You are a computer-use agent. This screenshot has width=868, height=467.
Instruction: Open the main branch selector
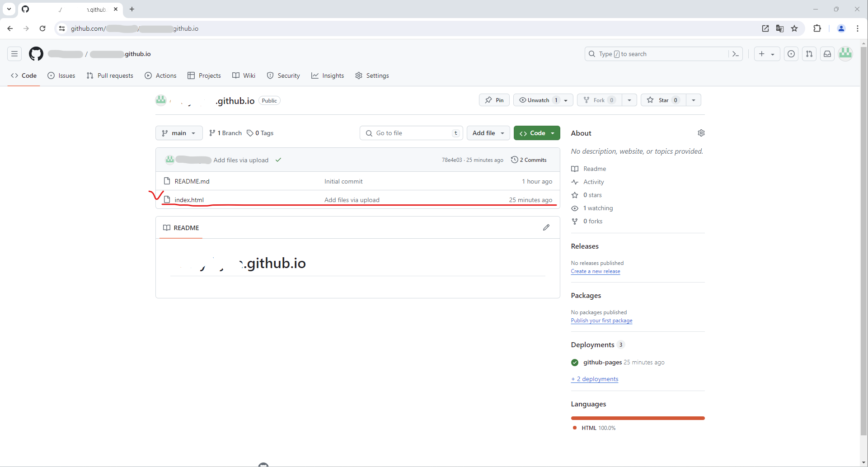179,133
